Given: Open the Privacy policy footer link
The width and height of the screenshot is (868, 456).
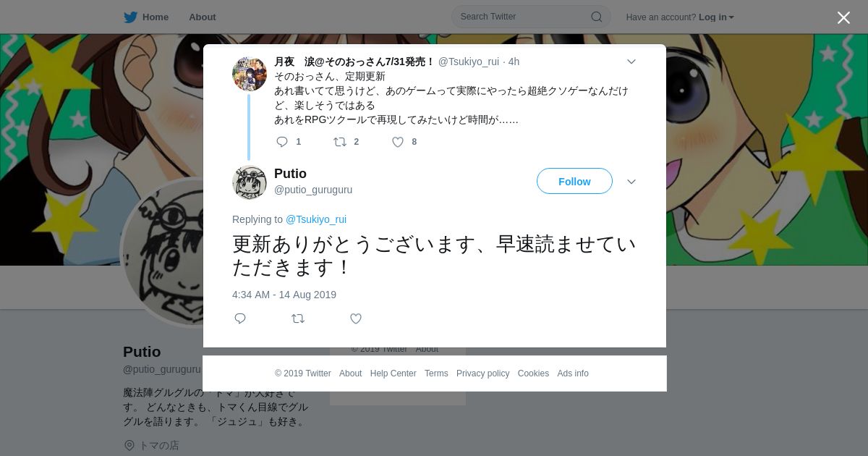Looking at the screenshot, I should (x=482, y=373).
